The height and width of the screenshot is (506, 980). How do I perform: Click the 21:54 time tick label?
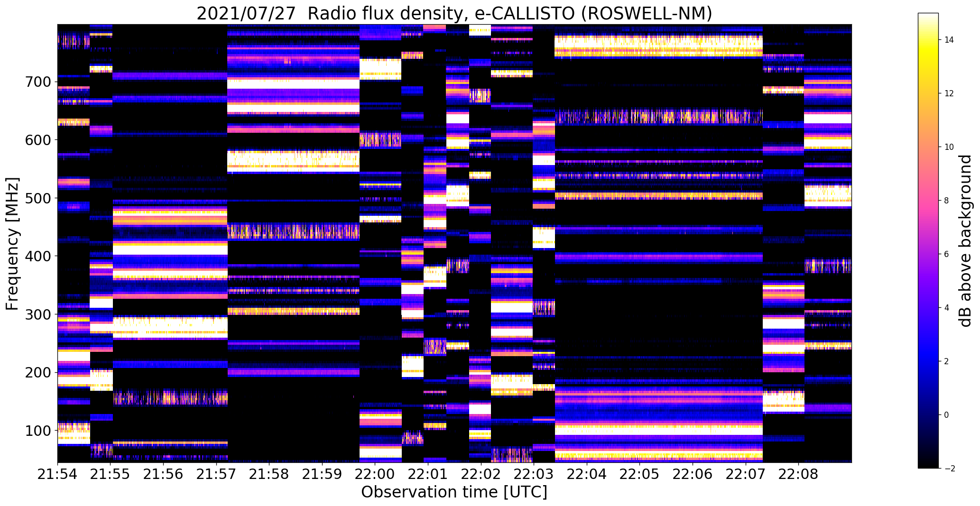click(57, 474)
